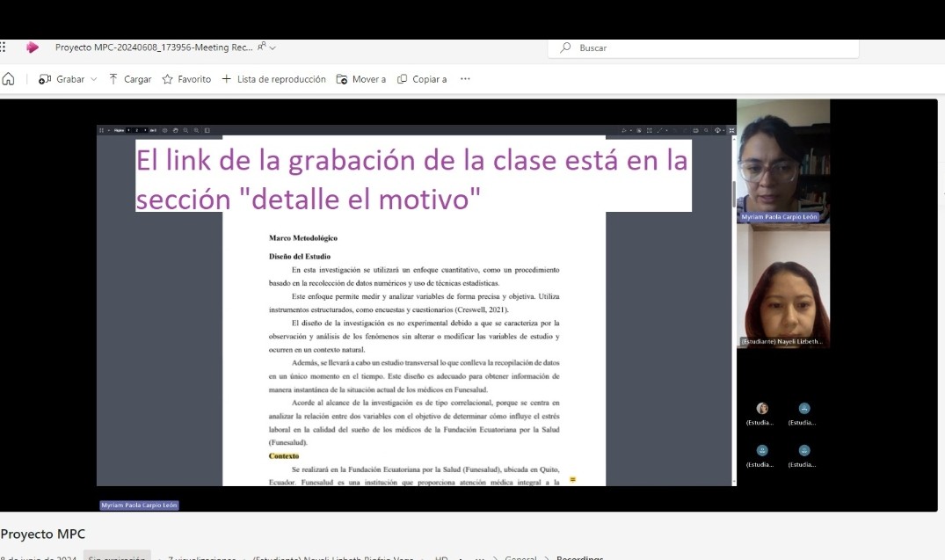
Task: Mark video as Favorito
Action: tap(186, 79)
